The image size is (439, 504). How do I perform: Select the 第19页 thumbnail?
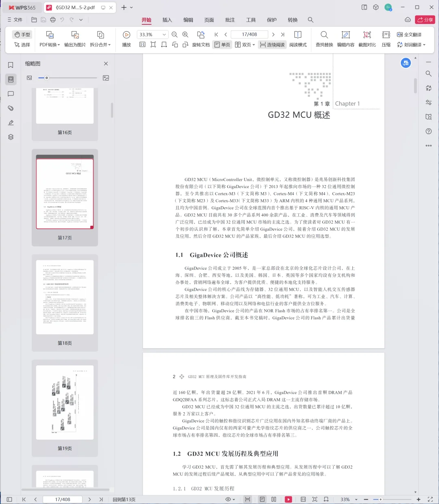[65, 408]
